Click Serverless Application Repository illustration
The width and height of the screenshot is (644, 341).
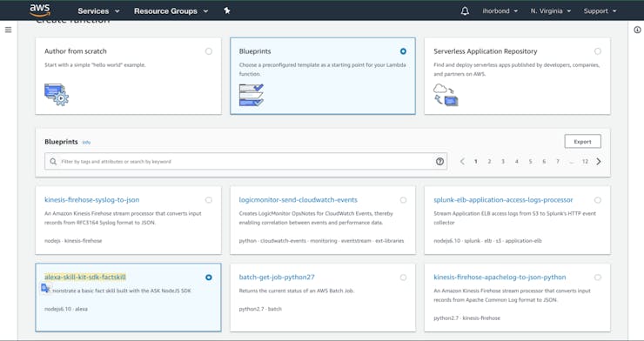tap(446, 95)
